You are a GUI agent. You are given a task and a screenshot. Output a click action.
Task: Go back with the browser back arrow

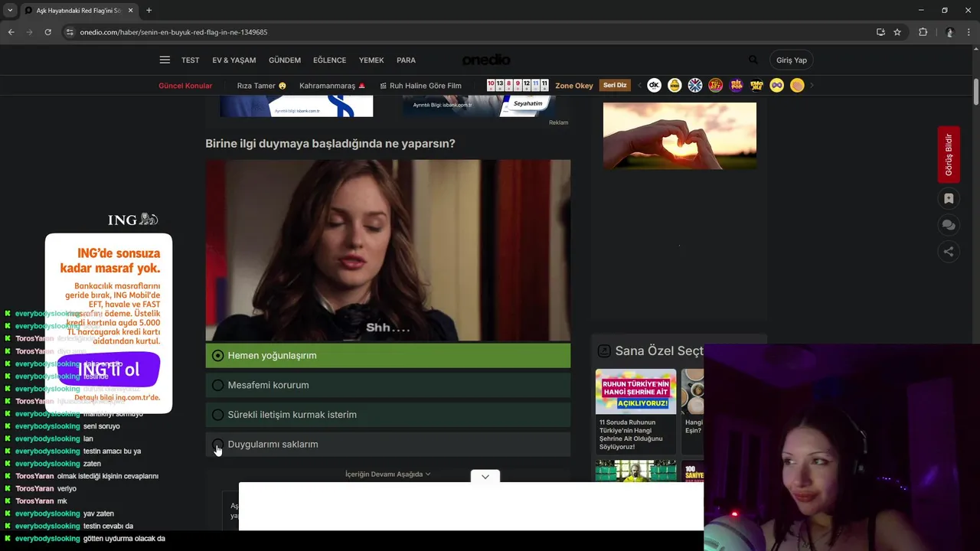11,32
